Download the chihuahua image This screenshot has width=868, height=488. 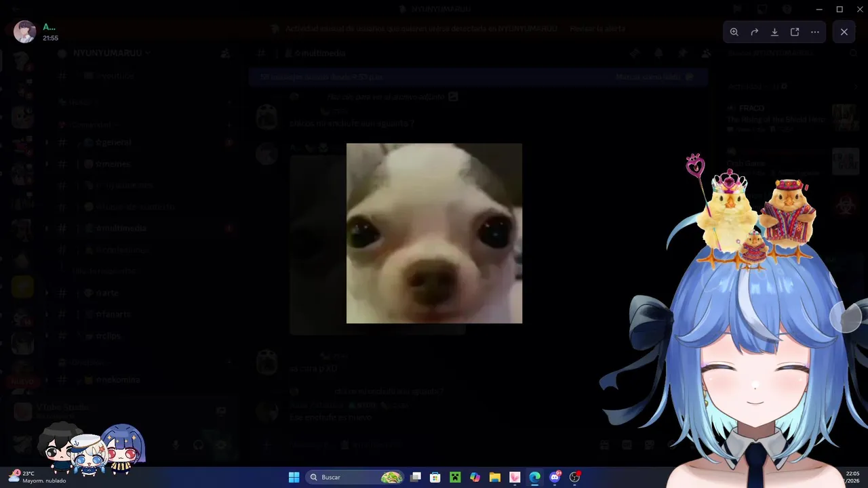click(x=774, y=32)
